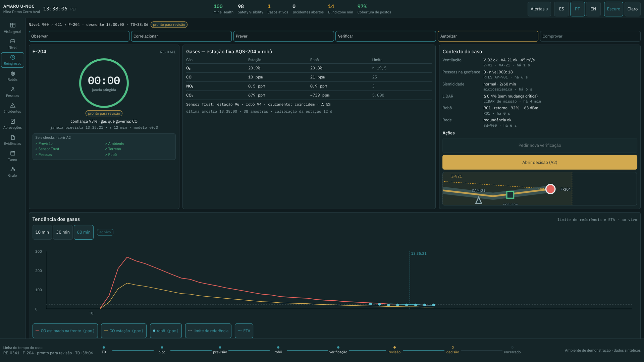This screenshot has width=644, height=362.
Task: Toggle CO estação legend series
Action: click(123, 331)
